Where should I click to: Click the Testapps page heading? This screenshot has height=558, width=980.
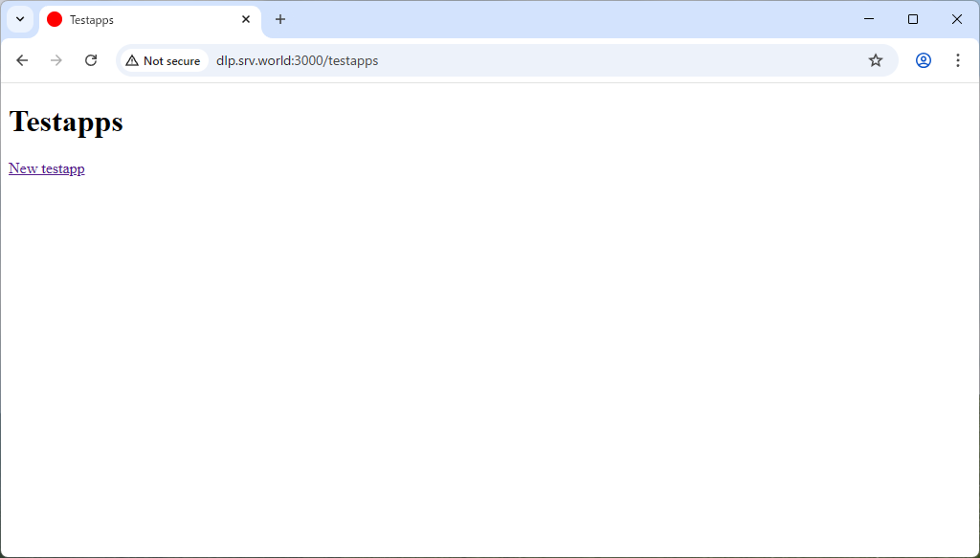click(66, 123)
